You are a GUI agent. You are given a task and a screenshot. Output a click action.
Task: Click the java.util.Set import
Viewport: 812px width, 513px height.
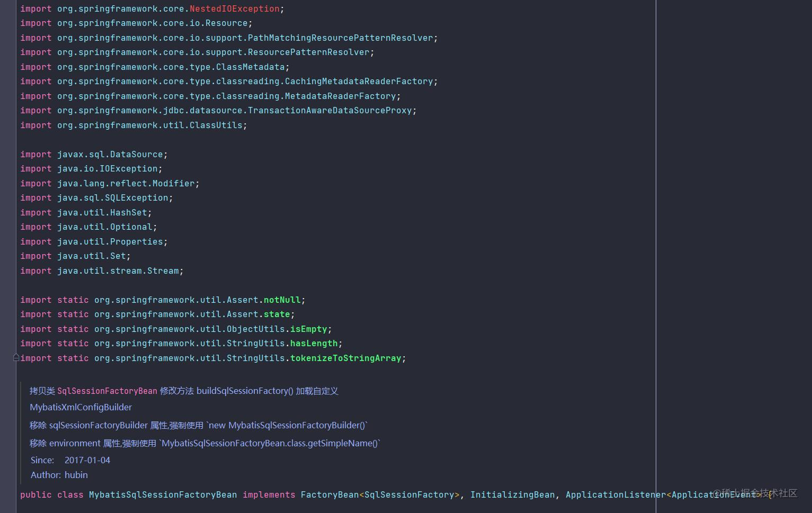[x=75, y=256]
